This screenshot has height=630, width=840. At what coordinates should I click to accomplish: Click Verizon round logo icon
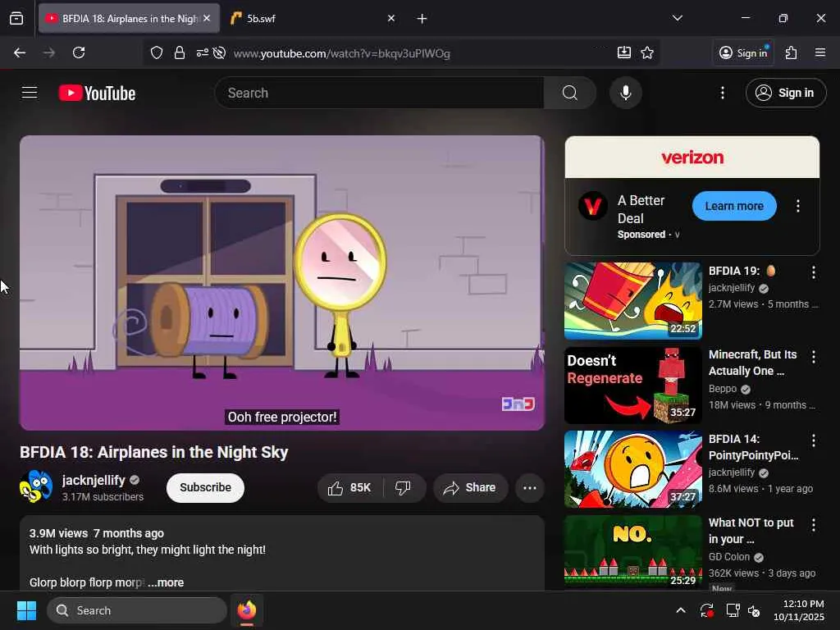[592, 206]
